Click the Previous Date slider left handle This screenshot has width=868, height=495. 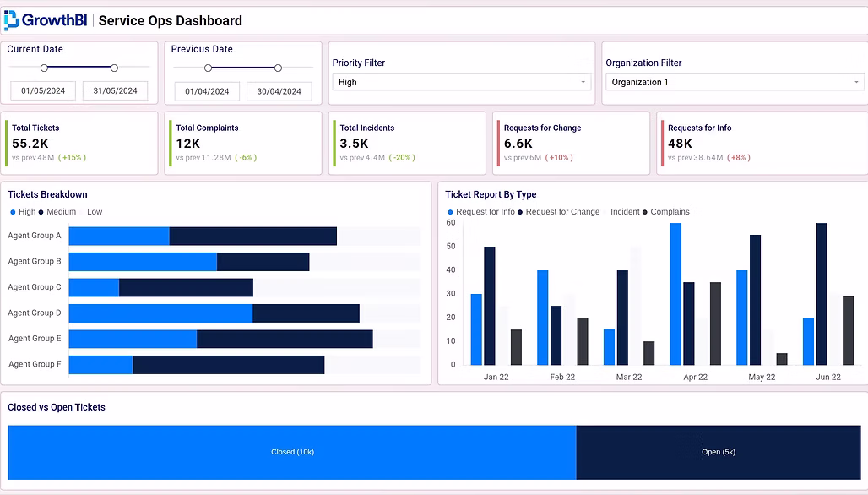209,68
